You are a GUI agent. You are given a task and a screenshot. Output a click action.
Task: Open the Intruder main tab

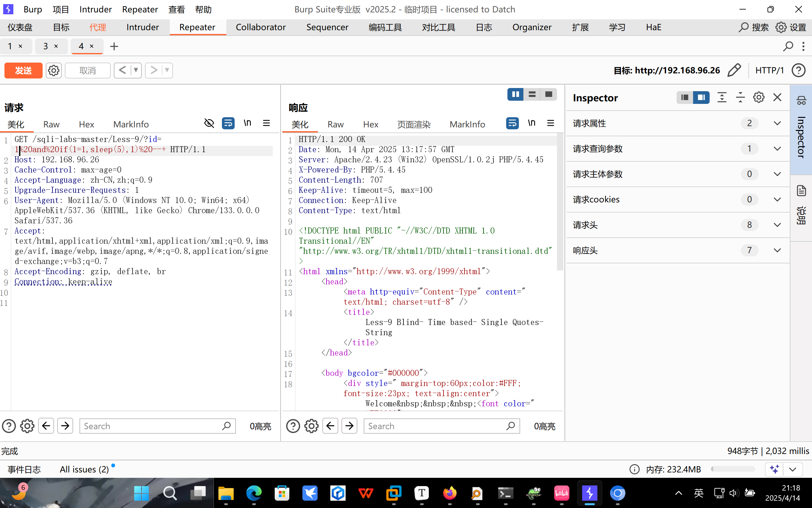tap(142, 27)
